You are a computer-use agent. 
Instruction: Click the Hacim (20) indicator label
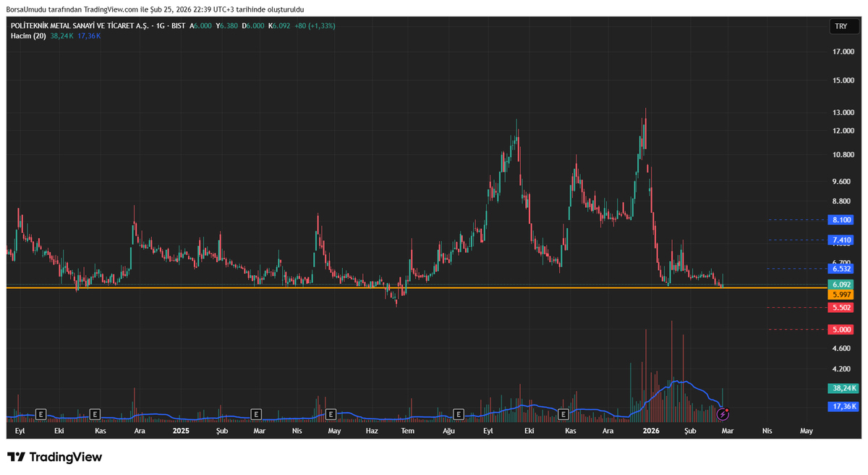pyautogui.click(x=28, y=35)
